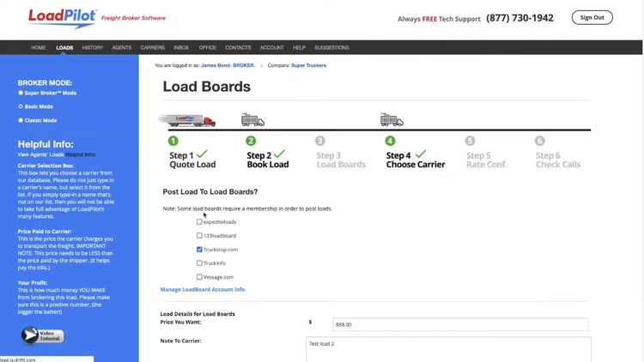Image resolution: width=644 pixels, height=362 pixels.
Task: Click the Price You Want input field
Action: pos(460,324)
